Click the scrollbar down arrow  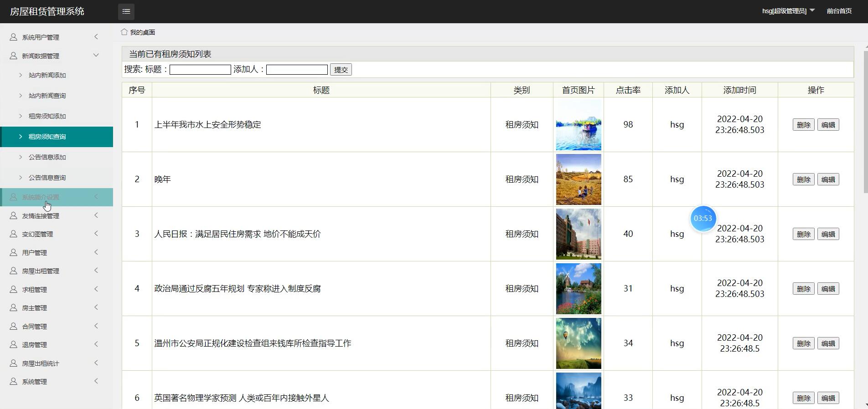(866, 404)
